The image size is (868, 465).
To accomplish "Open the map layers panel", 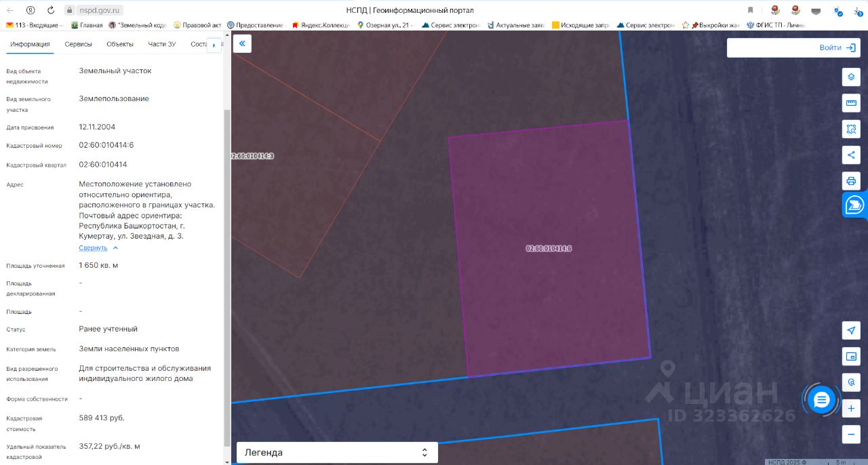I will [851, 77].
